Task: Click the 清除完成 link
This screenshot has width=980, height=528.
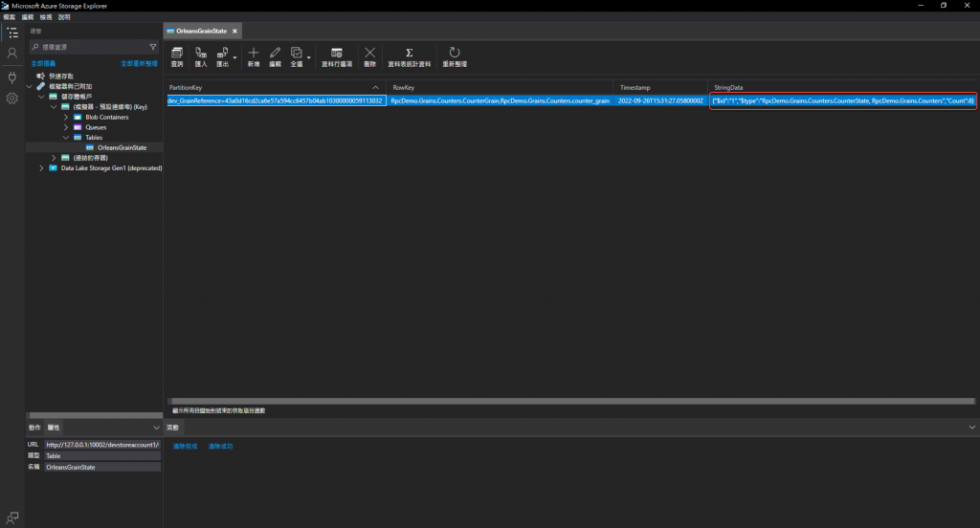Action: click(185, 447)
